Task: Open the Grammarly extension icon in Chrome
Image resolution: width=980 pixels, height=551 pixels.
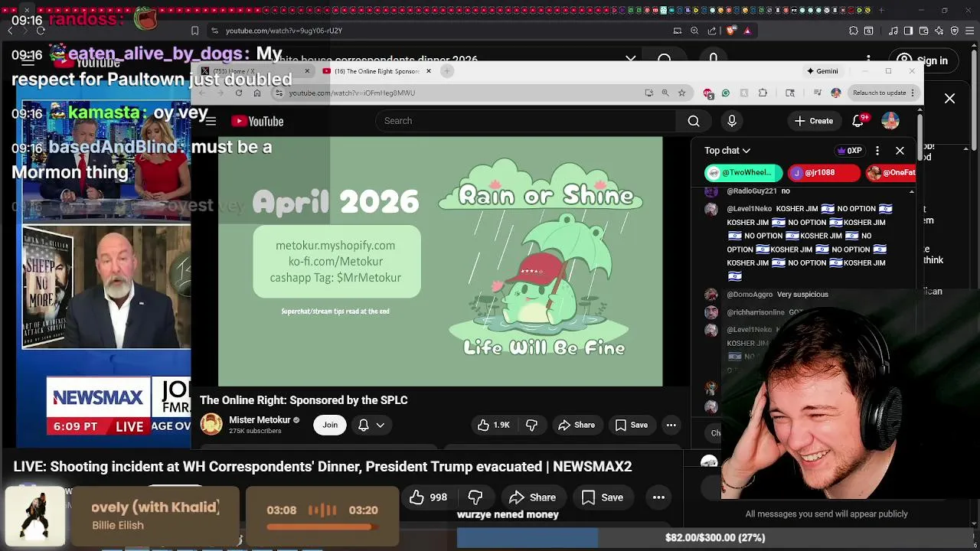Action: [x=726, y=93]
